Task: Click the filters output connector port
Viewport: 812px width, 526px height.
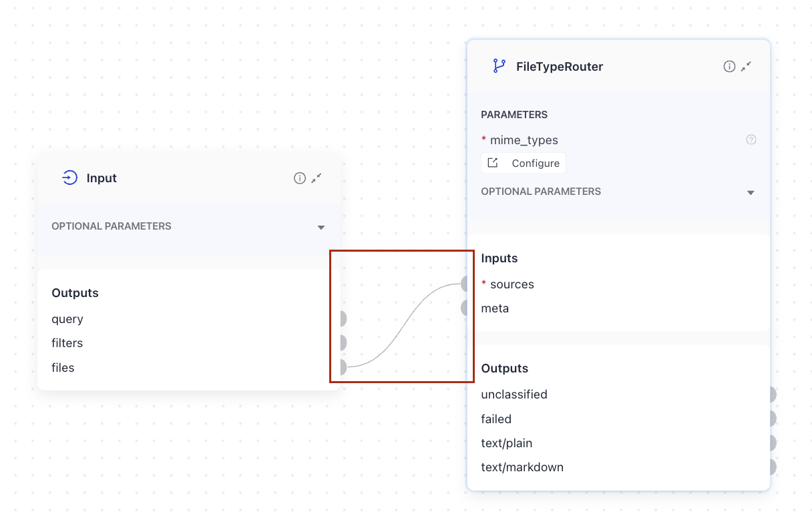Action: pyautogui.click(x=342, y=343)
